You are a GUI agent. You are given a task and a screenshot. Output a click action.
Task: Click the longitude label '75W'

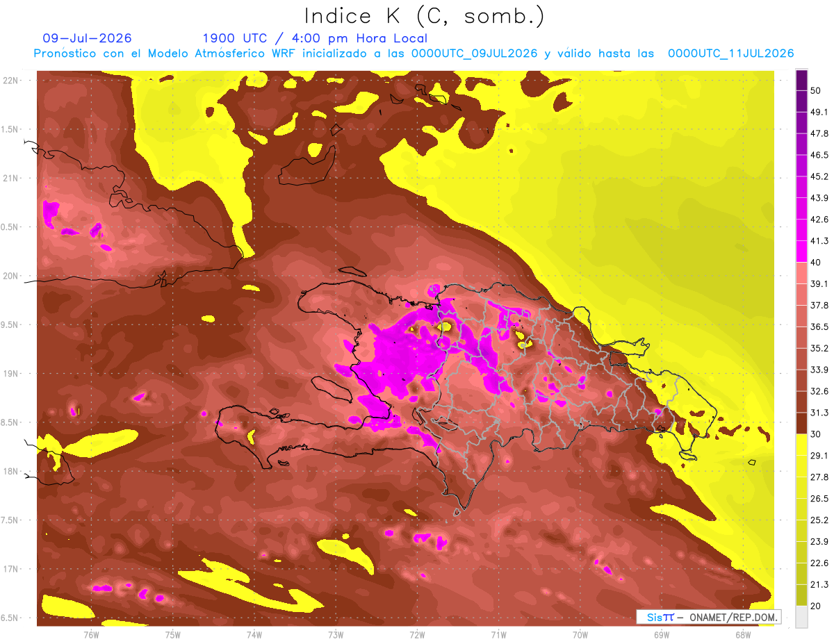(172, 634)
